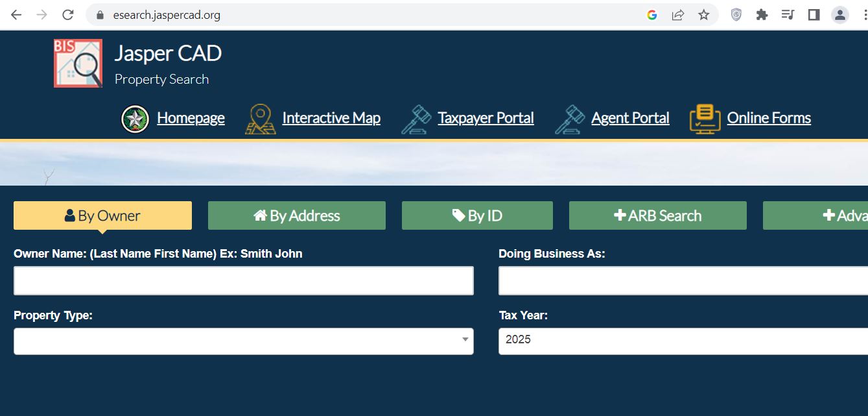Switch to the By Address tab
The width and height of the screenshot is (868, 416).
297,215
